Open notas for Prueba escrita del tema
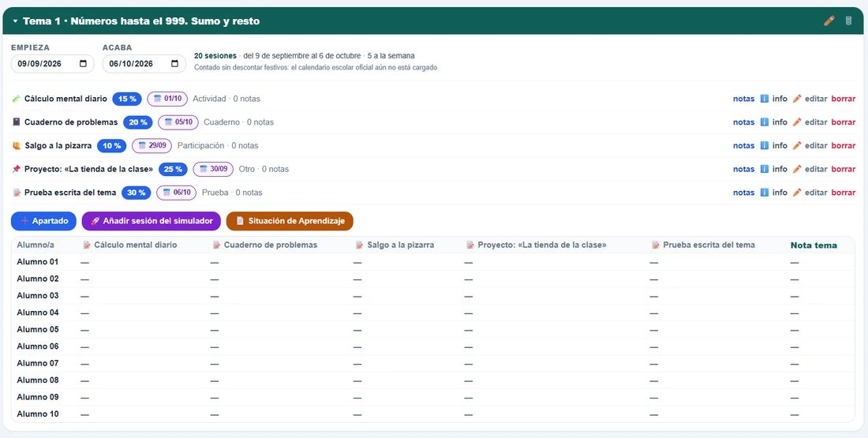 click(x=743, y=193)
